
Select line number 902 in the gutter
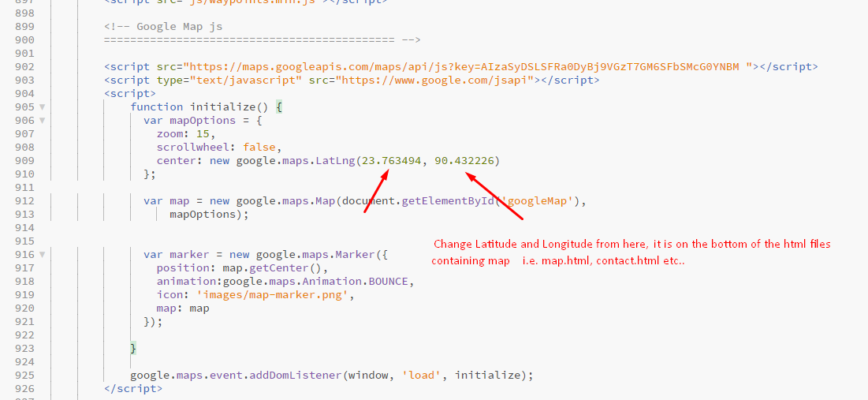24,67
